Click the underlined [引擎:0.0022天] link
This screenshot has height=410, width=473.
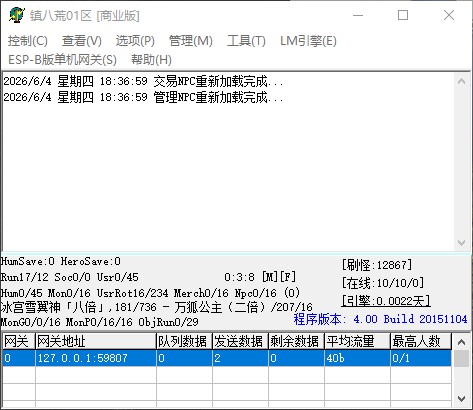[x=386, y=301]
